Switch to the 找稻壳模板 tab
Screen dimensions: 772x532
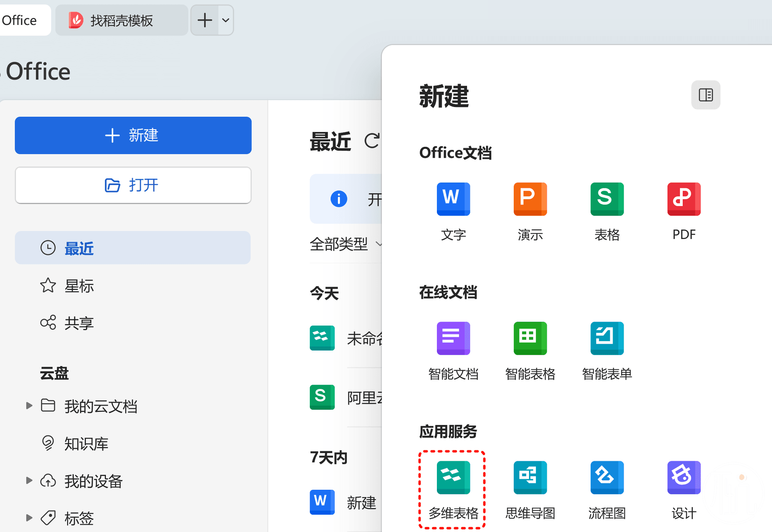[x=121, y=20]
